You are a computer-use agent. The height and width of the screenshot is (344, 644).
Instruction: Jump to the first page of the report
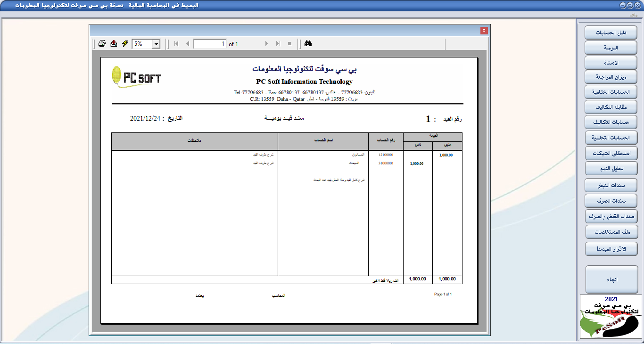point(175,43)
